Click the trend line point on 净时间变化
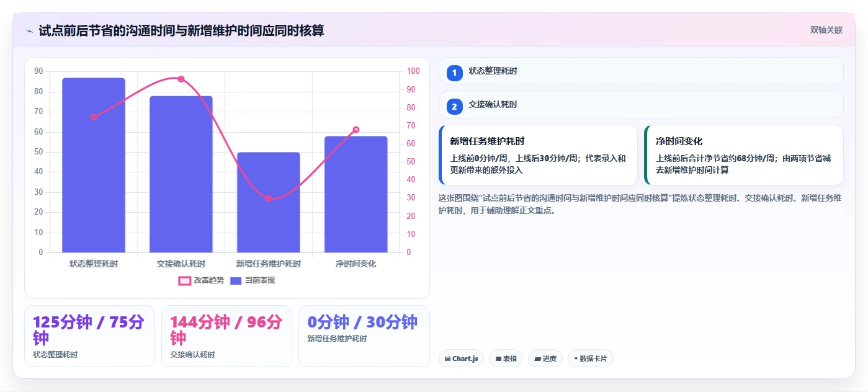This screenshot has width=868, height=392. [x=356, y=130]
